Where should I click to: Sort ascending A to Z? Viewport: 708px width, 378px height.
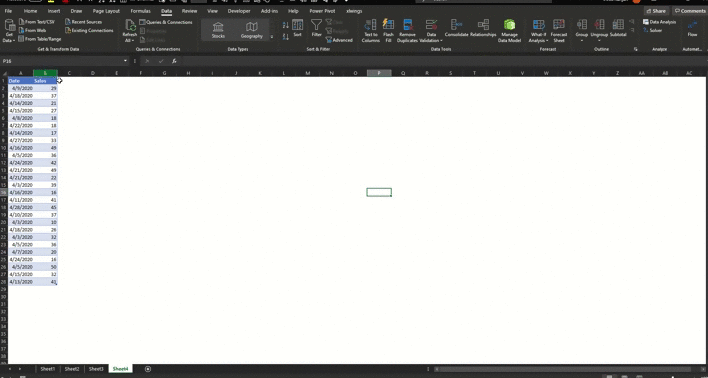(285, 25)
